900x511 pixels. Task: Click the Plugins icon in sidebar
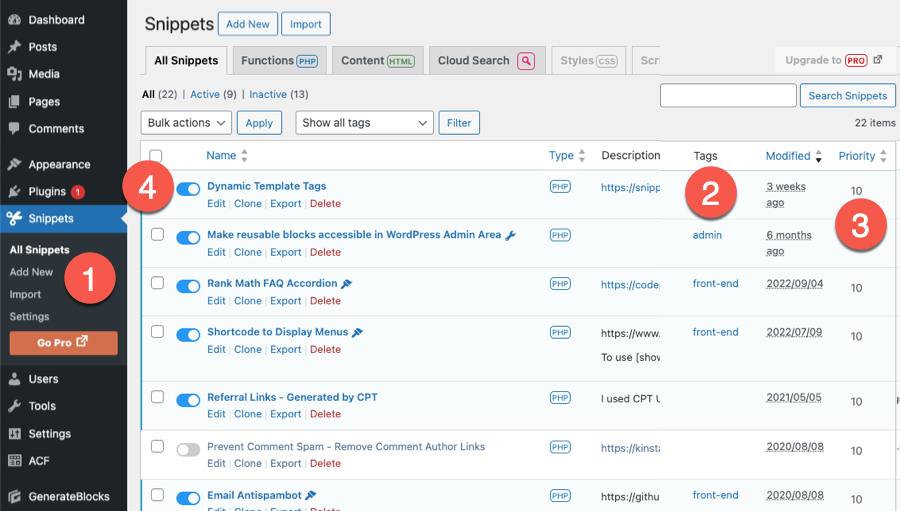14,192
